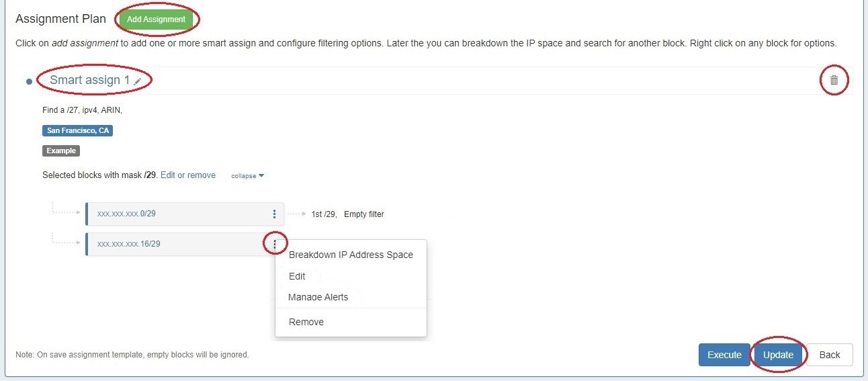Open three-dot menu for xxx.xxx.xxx.0/29 block
Screen dimensions: 868x381
[x=274, y=214]
